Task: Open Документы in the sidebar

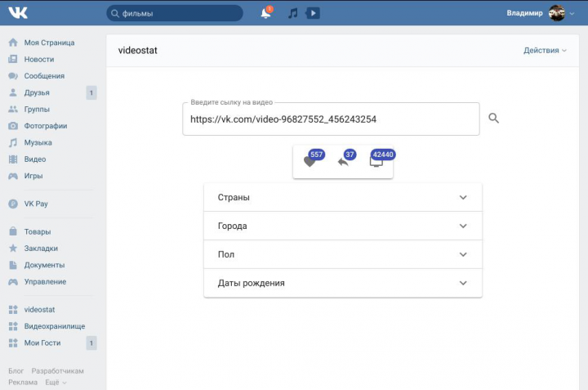Action: (44, 265)
